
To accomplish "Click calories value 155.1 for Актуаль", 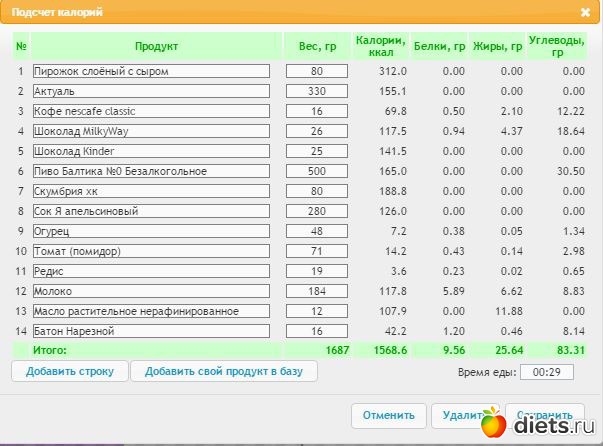I will 393,91.
